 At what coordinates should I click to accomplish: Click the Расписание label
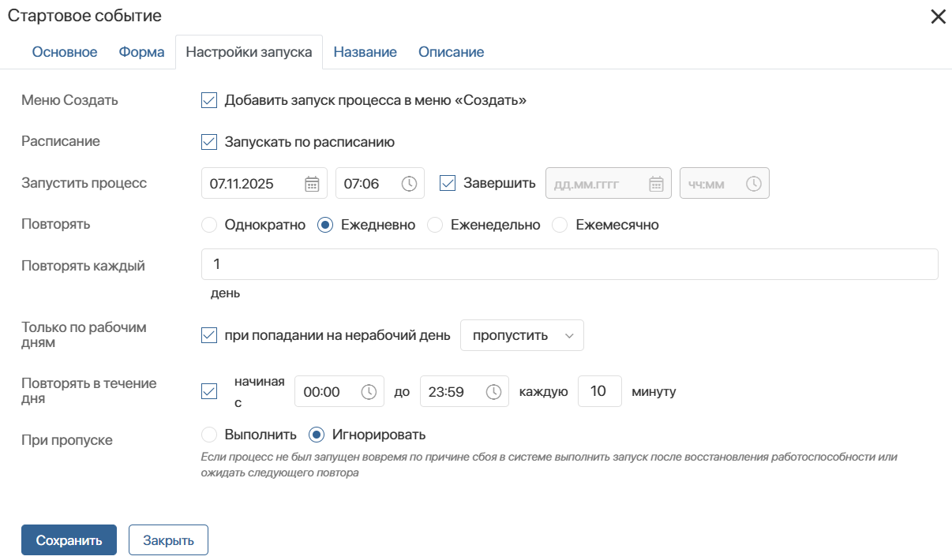click(61, 141)
